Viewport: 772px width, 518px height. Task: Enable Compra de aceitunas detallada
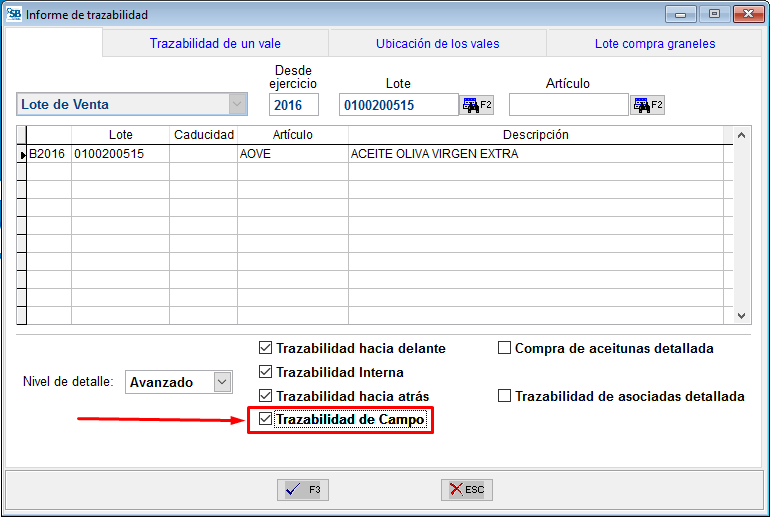click(x=505, y=349)
